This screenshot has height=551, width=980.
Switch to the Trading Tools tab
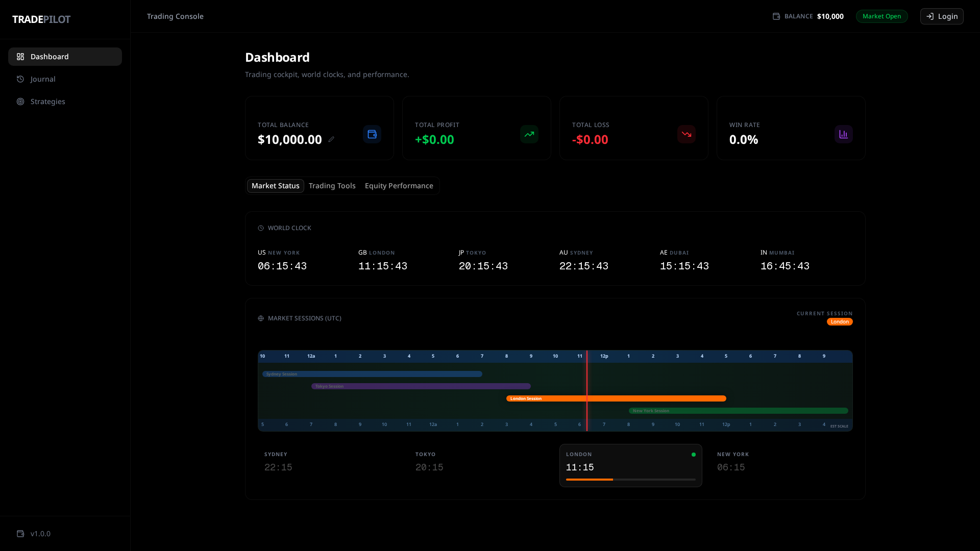332,186
